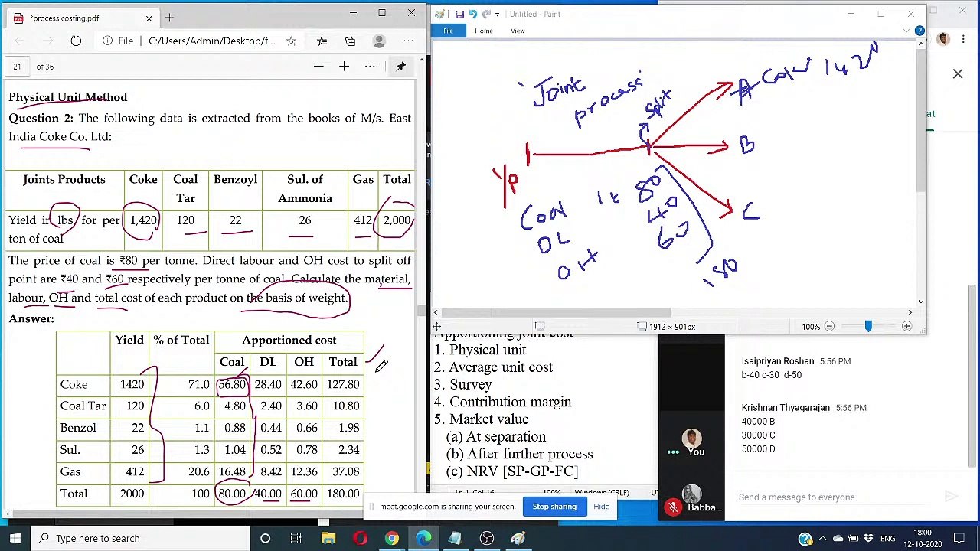This screenshot has width=980, height=551.
Task: Redo the Paint action
Action: [485, 14]
